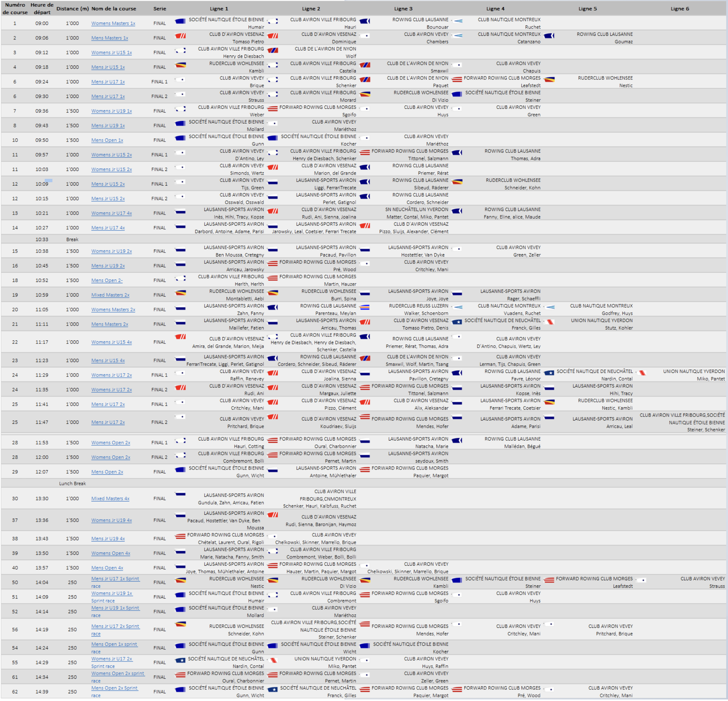The width and height of the screenshot is (728, 701).
Task: Open the Womens Jr U15 1x link
Action: [111, 53]
